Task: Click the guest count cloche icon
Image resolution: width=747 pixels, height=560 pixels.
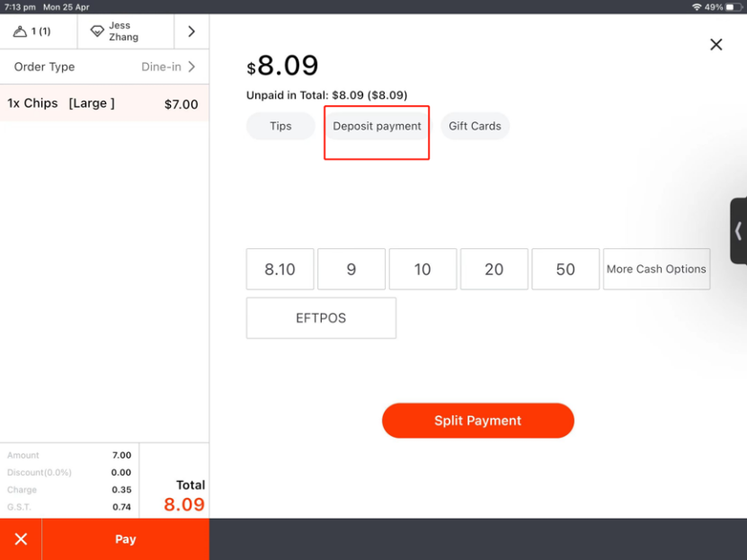Action: pos(20,31)
